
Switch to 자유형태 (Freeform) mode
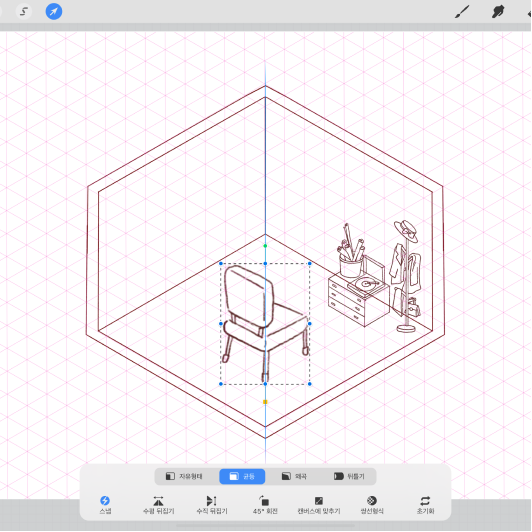[184, 476]
